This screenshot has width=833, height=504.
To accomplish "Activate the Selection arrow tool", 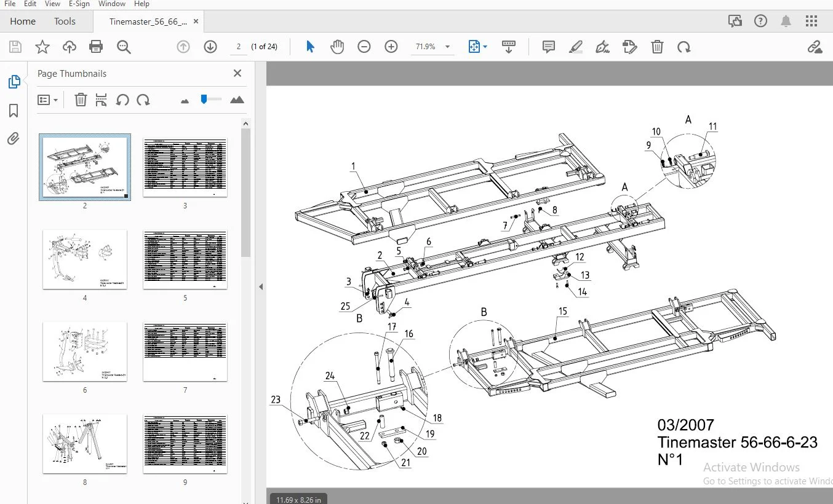I will [311, 47].
